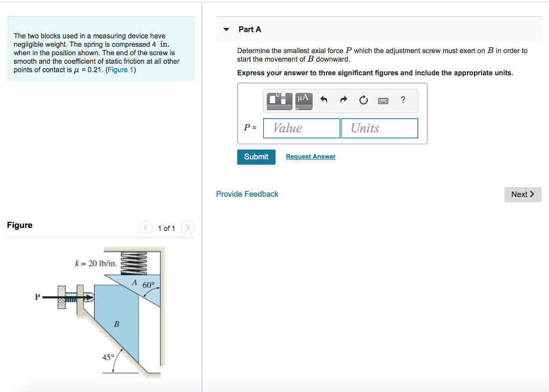
Task: Open the equation template editor icon
Action: click(279, 100)
